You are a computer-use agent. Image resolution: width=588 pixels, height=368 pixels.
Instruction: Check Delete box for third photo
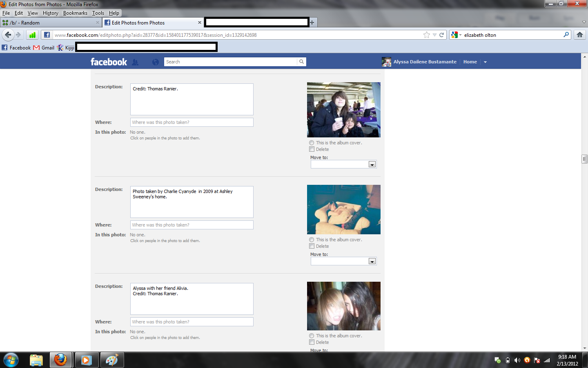pyautogui.click(x=312, y=342)
